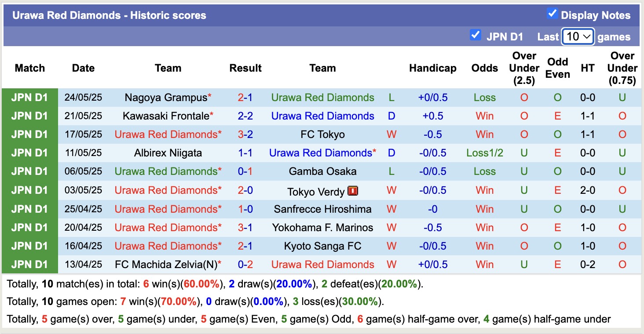644x334 pixels.
Task: Toggle the Display Notes checkbox
Action: click(552, 14)
